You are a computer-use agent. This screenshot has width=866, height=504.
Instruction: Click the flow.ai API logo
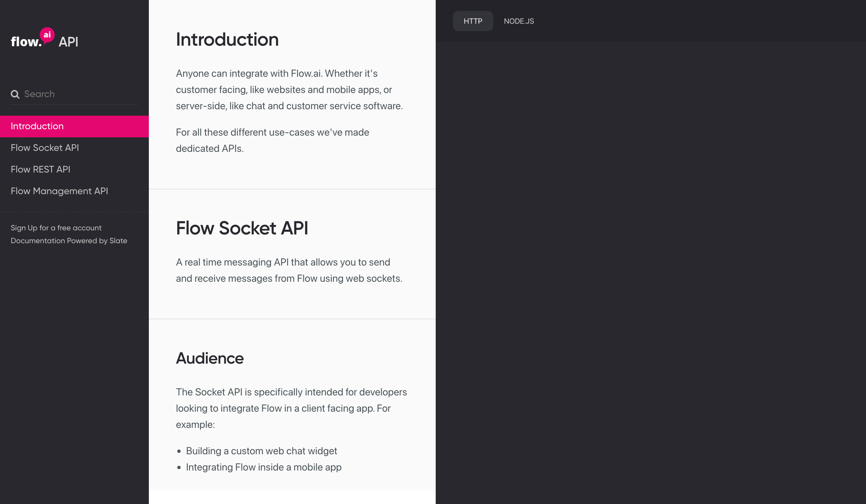click(44, 38)
